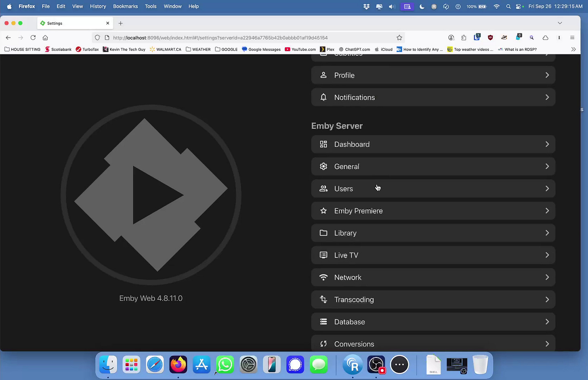Click the Profile person icon
The height and width of the screenshot is (380, 588).
pyautogui.click(x=323, y=75)
